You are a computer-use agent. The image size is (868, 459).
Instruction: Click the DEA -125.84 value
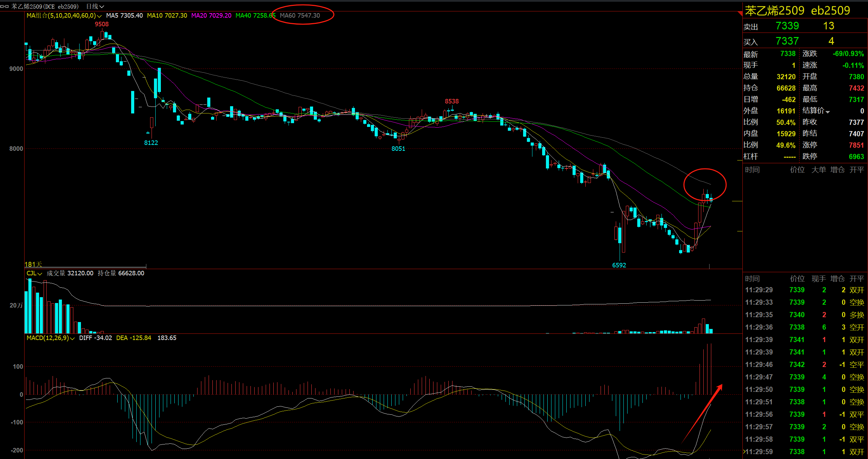134,338
